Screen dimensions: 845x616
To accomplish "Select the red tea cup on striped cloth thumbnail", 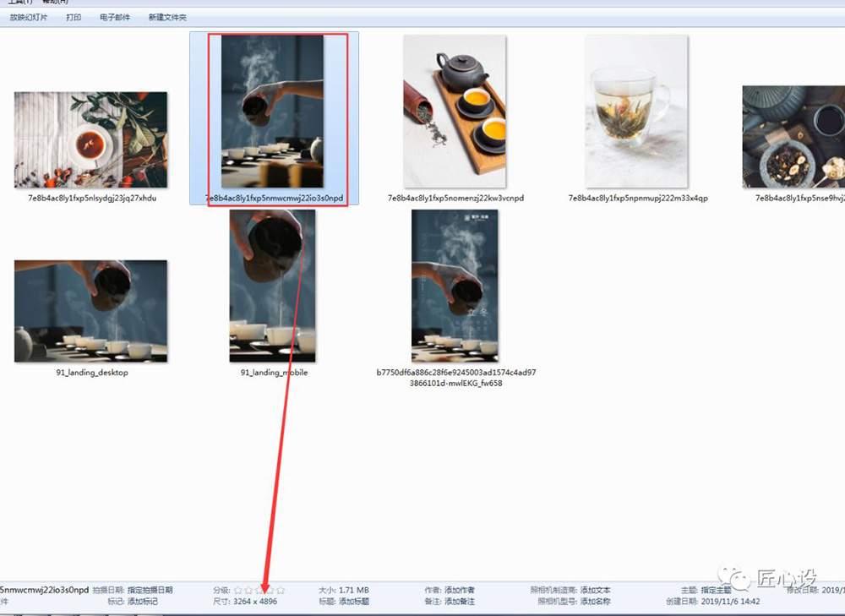I will pyautogui.click(x=90, y=139).
